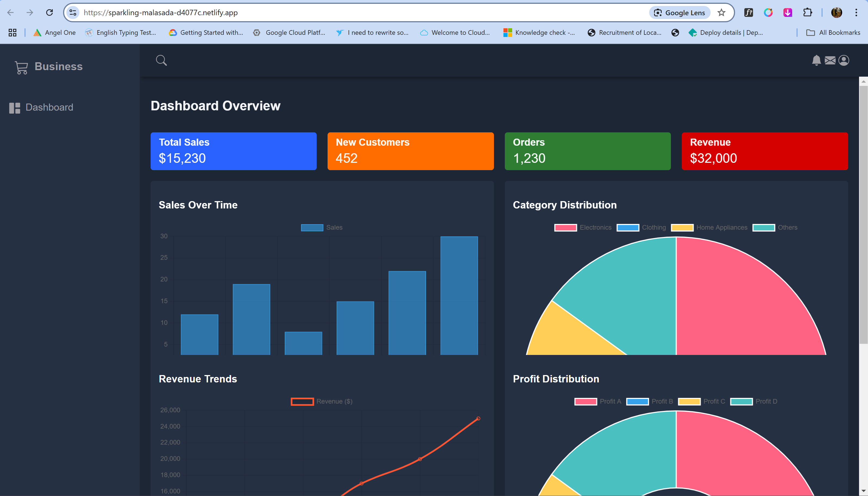Viewport: 868px width, 496px height.
Task: Click the last data point on Revenue line
Action: (x=478, y=418)
